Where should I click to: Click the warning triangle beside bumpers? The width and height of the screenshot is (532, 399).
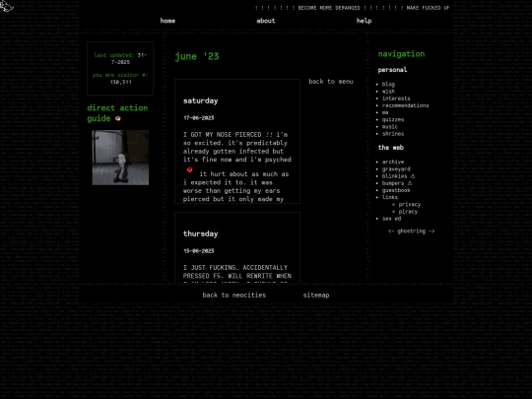(x=410, y=183)
